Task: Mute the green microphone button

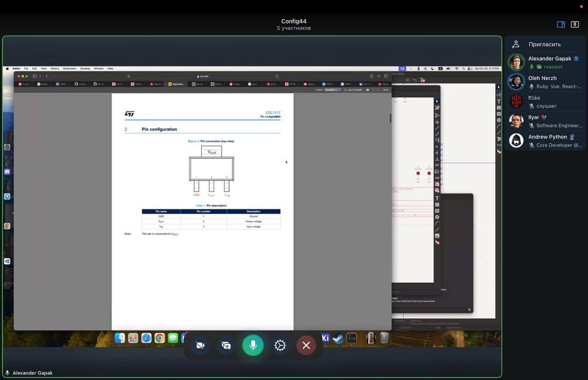Action: coord(253,346)
